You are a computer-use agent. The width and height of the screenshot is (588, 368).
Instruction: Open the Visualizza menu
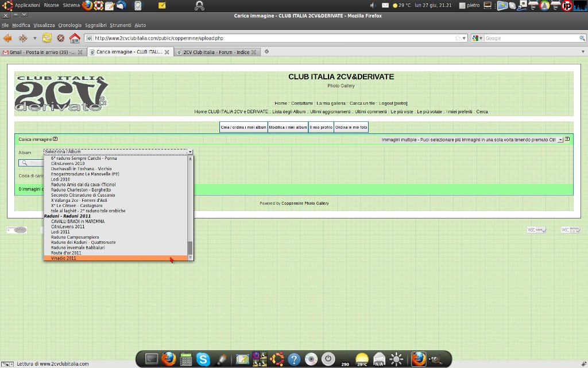pos(44,25)
